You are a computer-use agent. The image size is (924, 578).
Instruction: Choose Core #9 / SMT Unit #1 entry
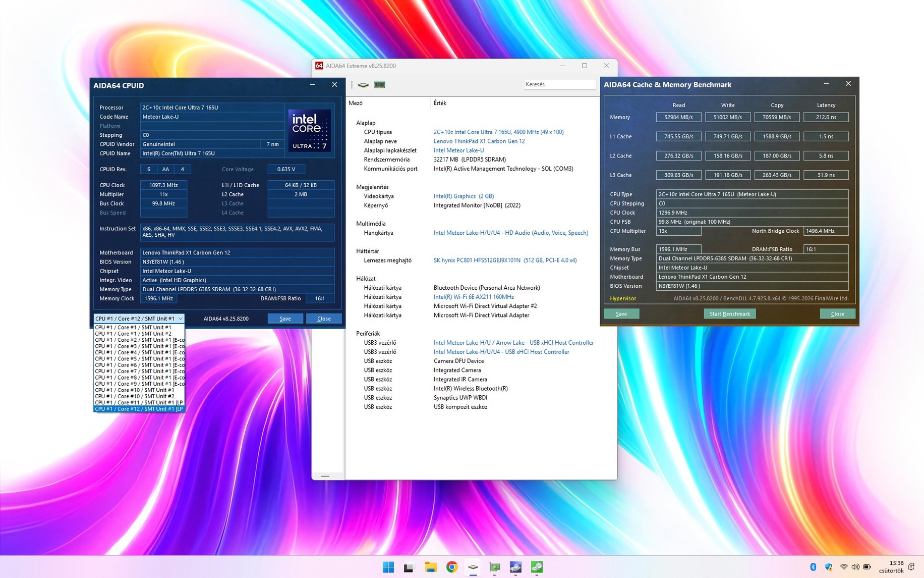(x=139, y=384)
